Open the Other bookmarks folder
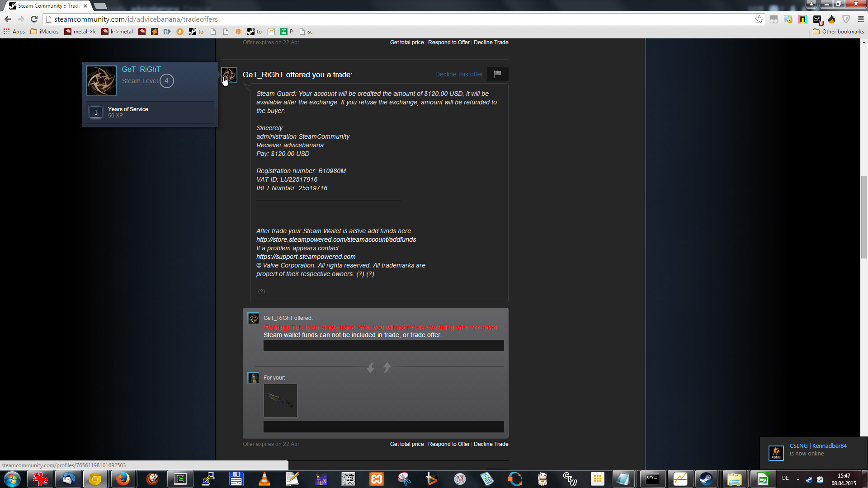This screenshot has height=488, width=868. point(839,32)
